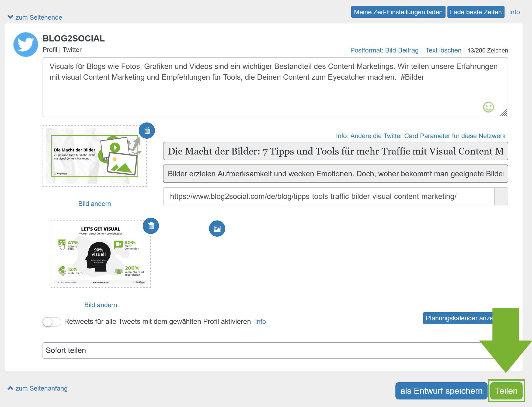
Task: Open Info link beside Retweets toggle
Action: click(260, 322)
